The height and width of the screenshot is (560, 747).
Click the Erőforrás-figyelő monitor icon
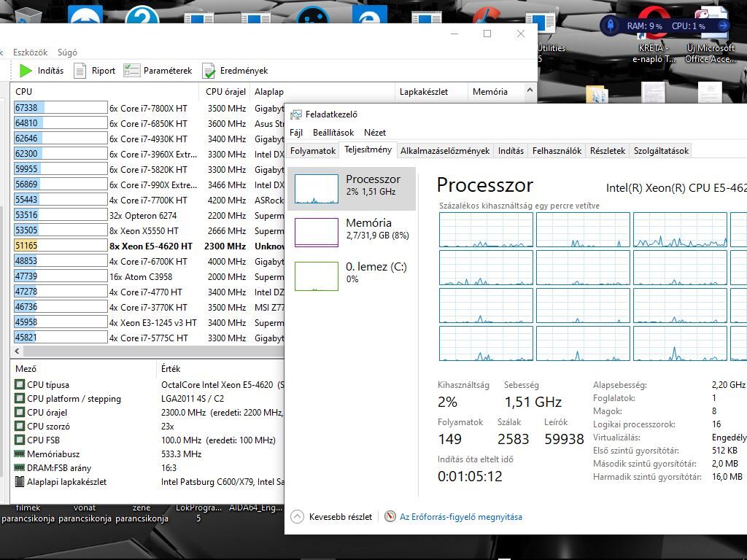tap(390, 516)
